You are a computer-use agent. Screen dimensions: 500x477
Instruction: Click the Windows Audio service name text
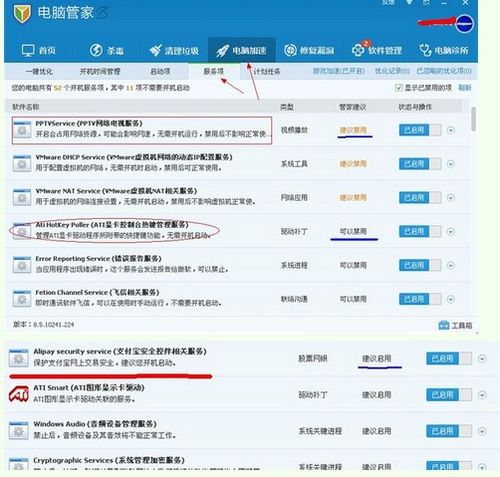click(x=95, y=424)
